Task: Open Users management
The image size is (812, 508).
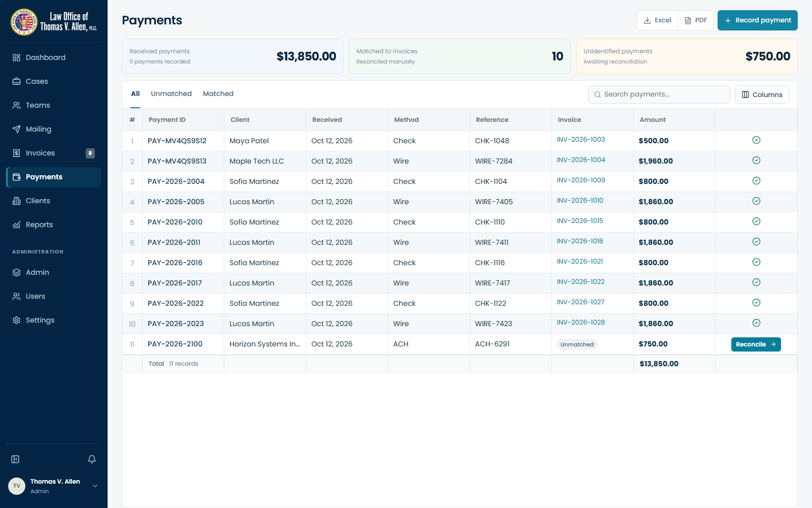Action: (53, 296)
